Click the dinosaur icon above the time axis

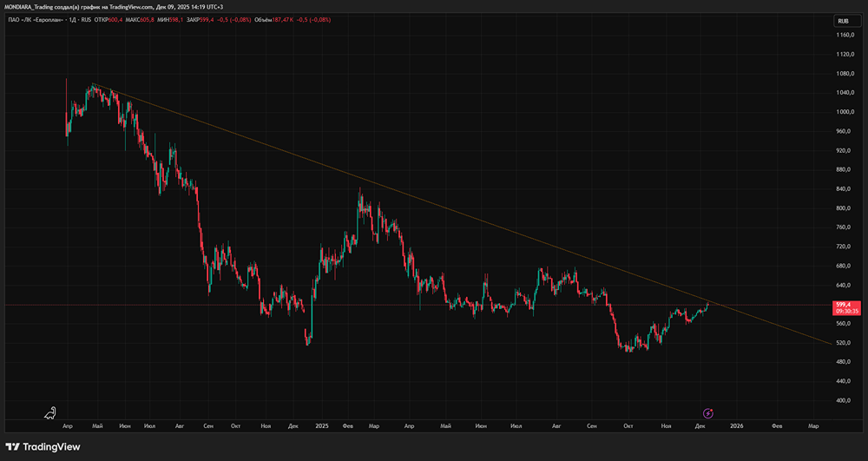[x=51, y=412]
